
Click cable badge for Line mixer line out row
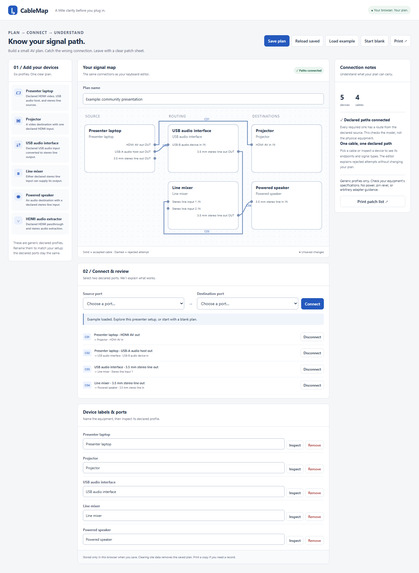tap(87, 385)
